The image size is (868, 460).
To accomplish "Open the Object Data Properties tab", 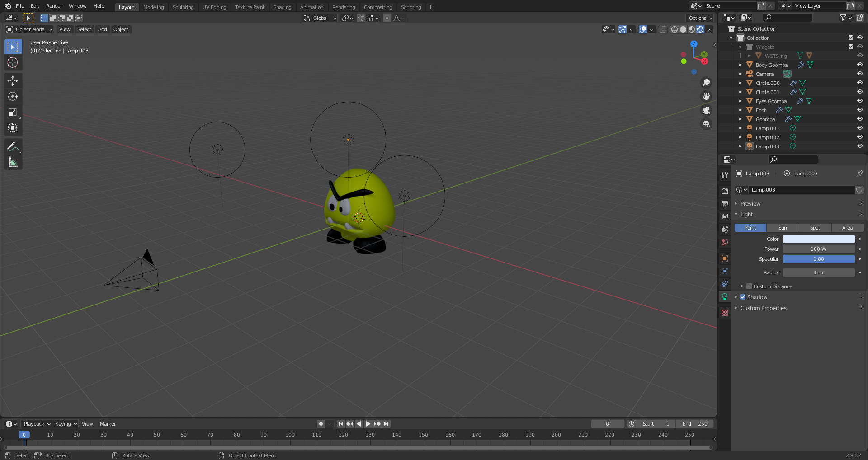I will (725, 296).
